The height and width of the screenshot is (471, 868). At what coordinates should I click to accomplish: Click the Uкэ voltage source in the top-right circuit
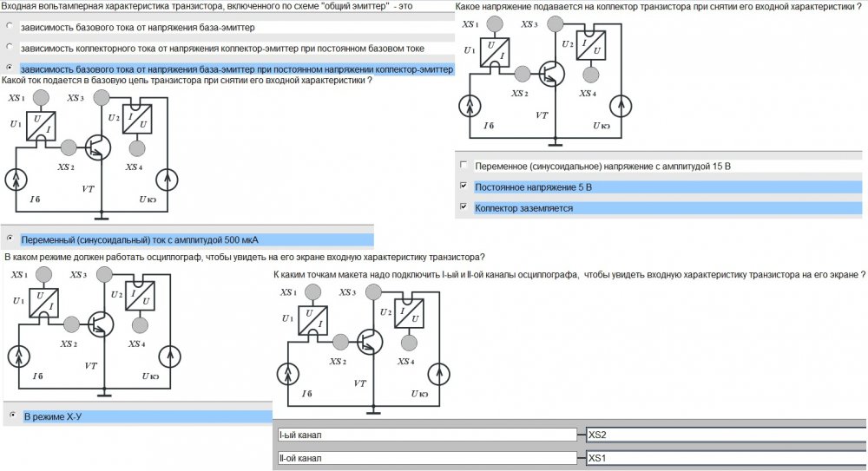(621, 106)
